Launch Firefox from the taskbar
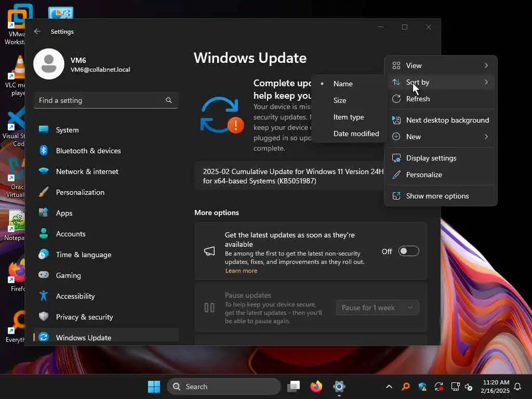This screenshot has width=532, height=399. tap(316, 387)
